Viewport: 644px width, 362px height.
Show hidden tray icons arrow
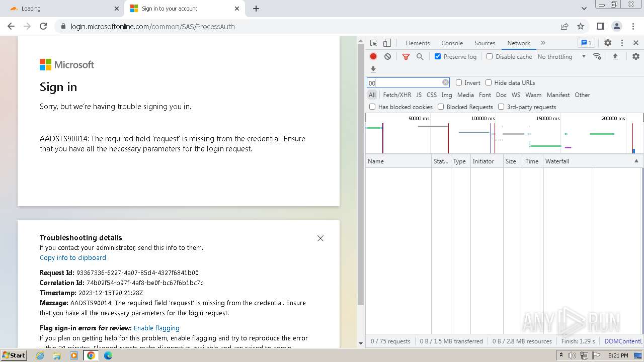[561, 355]
